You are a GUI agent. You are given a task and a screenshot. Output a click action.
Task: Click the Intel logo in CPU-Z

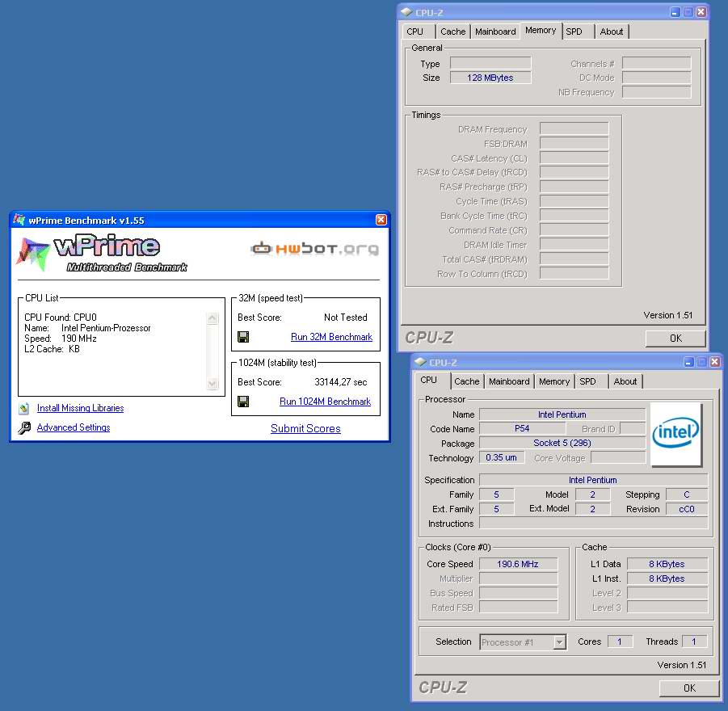675,434
